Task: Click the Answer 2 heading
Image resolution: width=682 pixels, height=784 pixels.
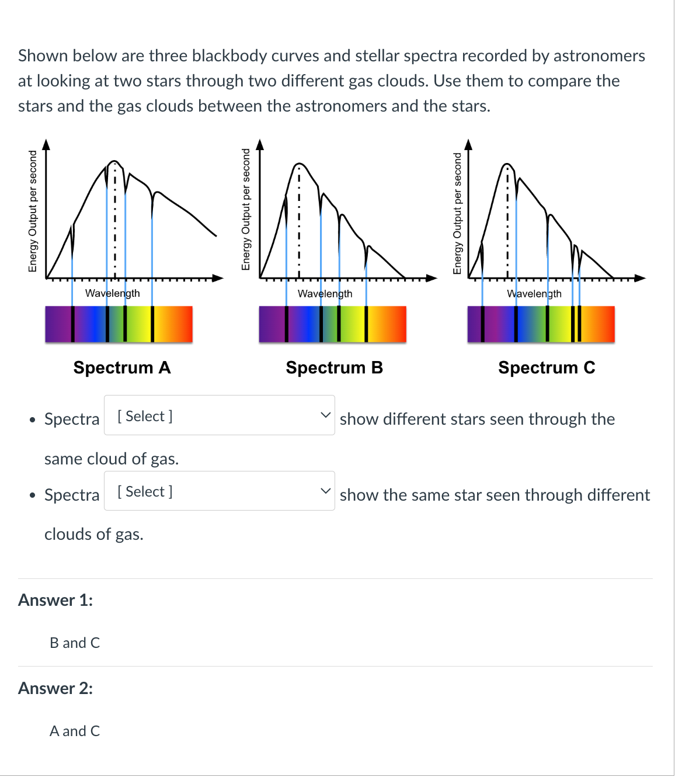Action: coord(55,689)
